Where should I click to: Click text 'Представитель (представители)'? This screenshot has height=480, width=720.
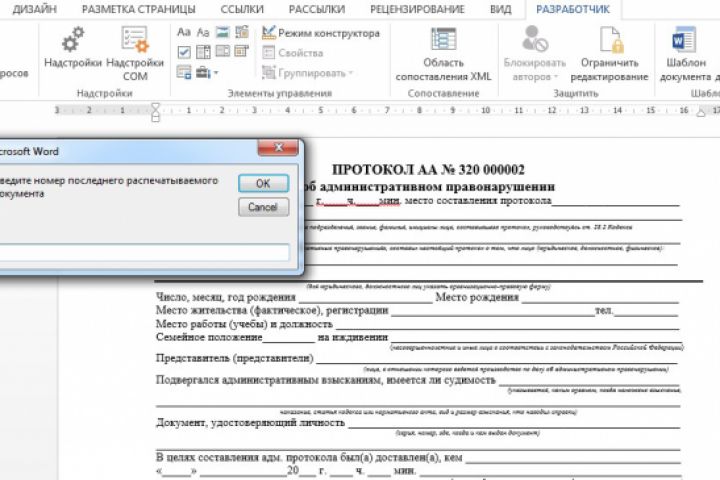[x=234, y=358]
